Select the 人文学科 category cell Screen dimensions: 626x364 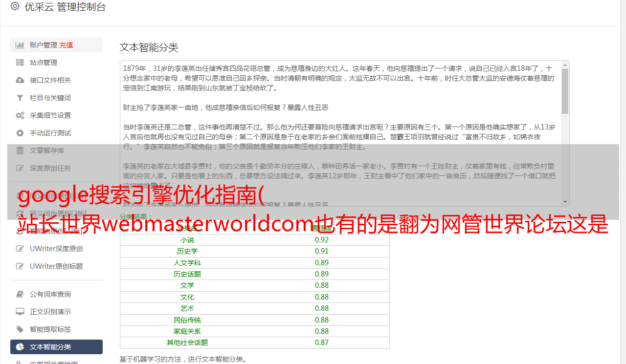coord(187,263)
